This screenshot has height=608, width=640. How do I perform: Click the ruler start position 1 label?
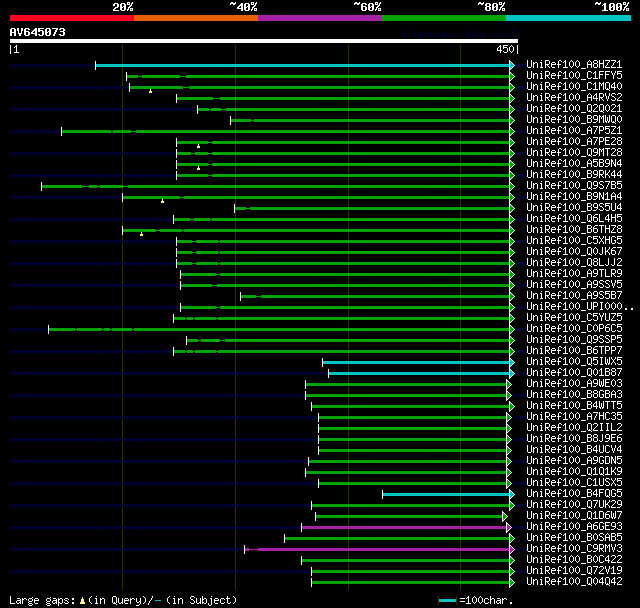15,49
